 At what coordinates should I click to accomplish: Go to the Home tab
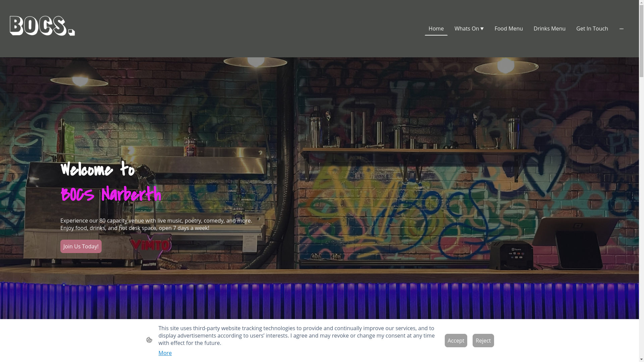point(436,29)
